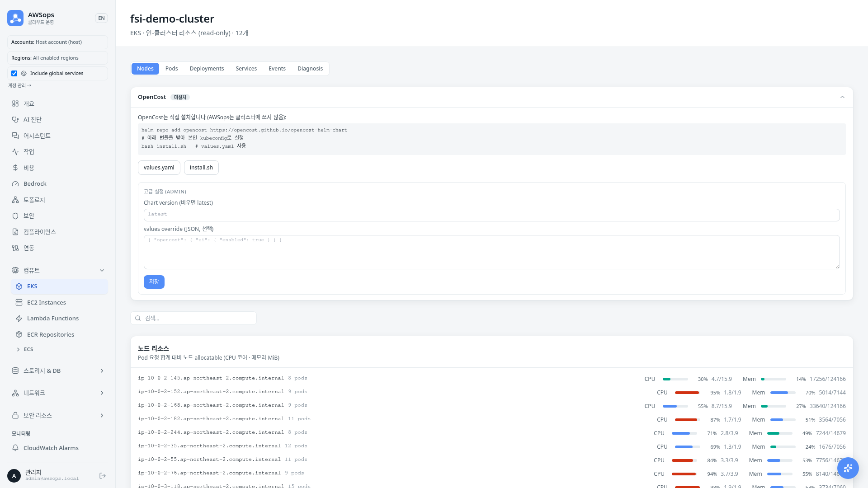Select node ip-10-0-2-35.ap-northeast-2.compute.internal

[209, 446]
